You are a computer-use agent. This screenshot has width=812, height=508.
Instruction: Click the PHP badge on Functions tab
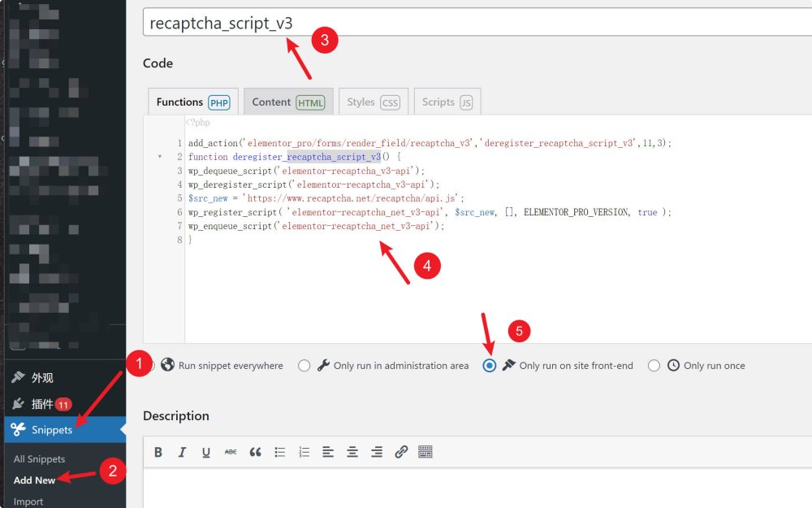tap(219, 102)
